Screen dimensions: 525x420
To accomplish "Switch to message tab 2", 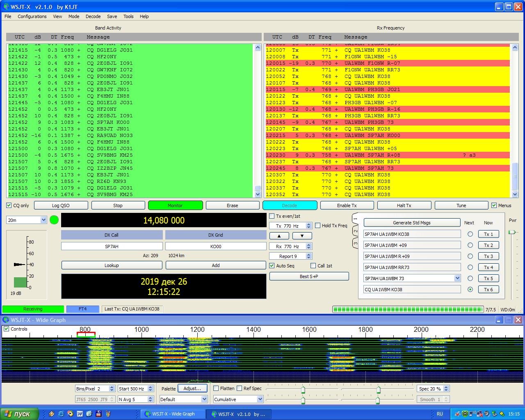I will (x=355, y=231).
